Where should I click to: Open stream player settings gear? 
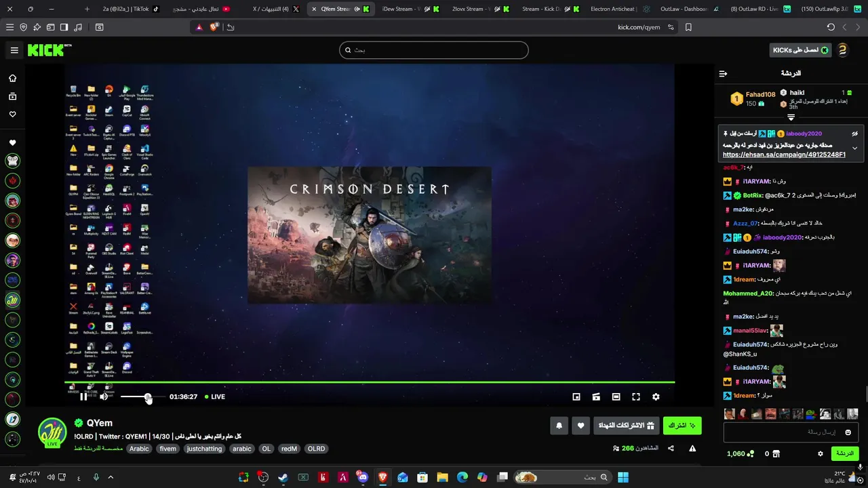point(656,397)
